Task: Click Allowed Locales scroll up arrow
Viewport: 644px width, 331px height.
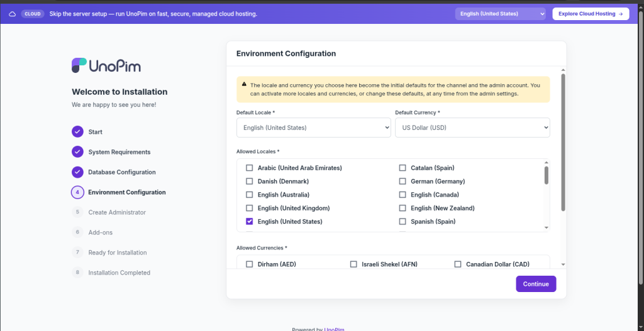Action: [x=547, y=163]
